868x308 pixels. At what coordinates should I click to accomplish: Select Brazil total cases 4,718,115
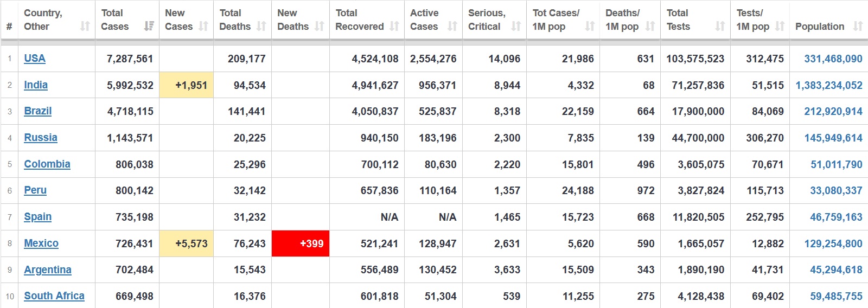130,111
